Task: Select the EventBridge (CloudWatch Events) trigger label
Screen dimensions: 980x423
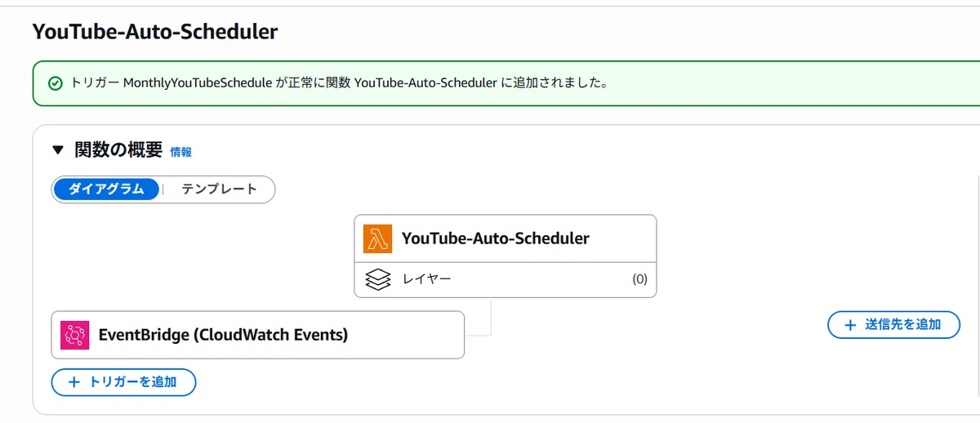Action: 223,335
